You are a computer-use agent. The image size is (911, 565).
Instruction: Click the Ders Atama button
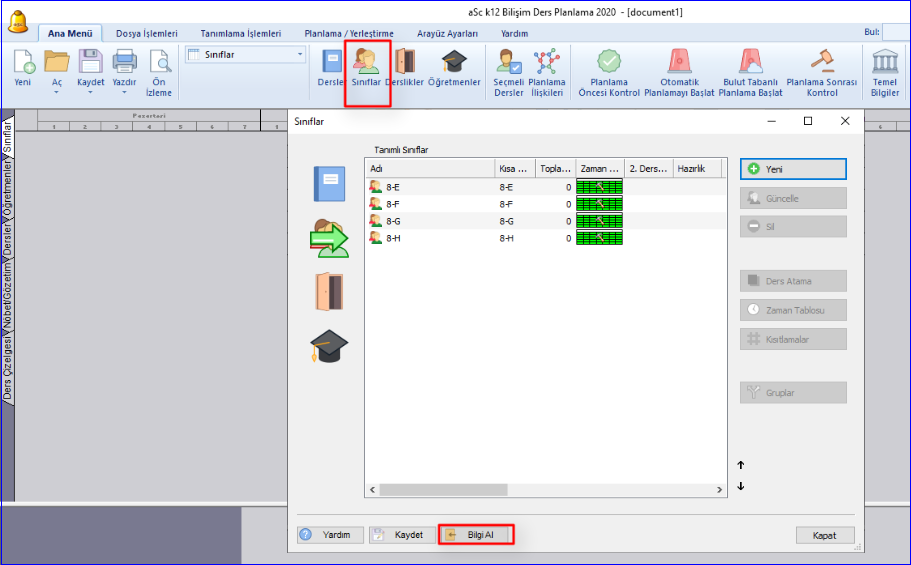click(x=793, y=281)
